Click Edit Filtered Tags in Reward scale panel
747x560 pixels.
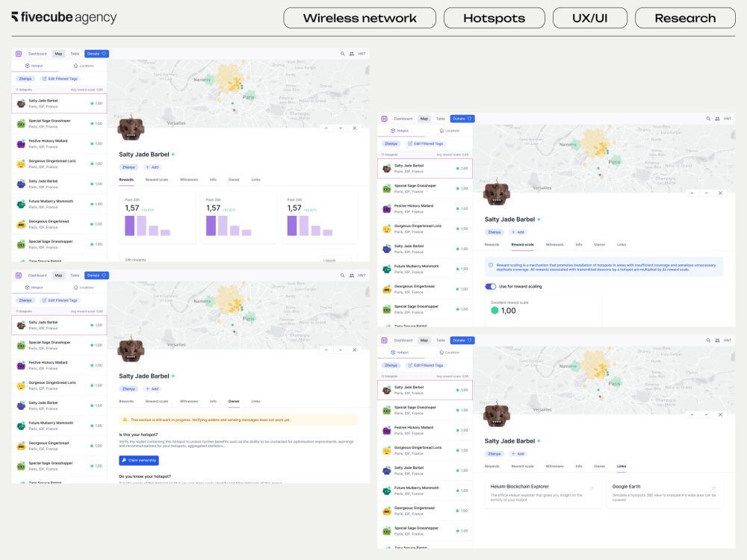(x=426, y=143)
